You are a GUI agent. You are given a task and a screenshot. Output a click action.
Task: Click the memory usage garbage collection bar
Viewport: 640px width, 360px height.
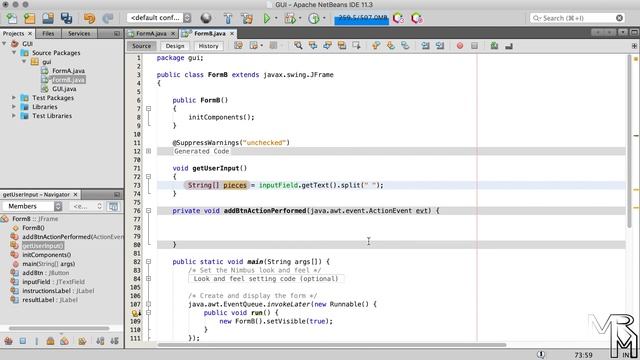361,18
